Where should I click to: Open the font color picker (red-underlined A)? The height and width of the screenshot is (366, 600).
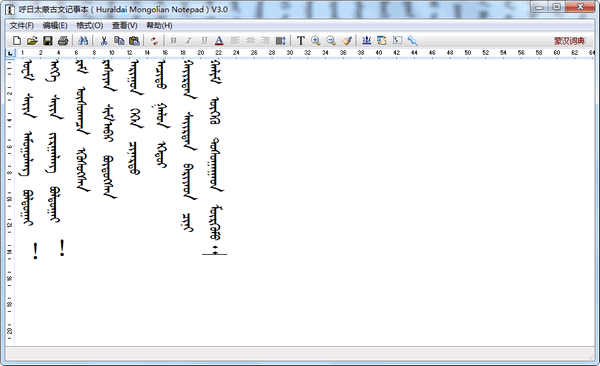(219, 41)
